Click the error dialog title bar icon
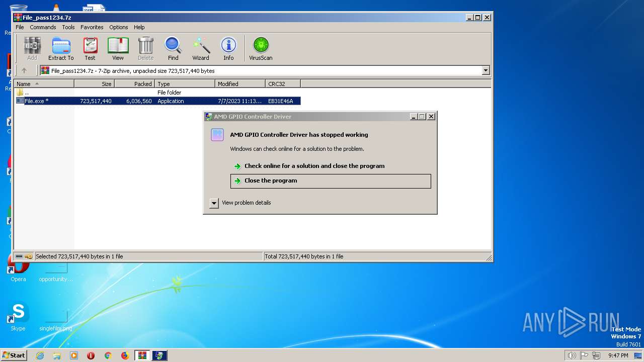 click(x=209, y=117)
